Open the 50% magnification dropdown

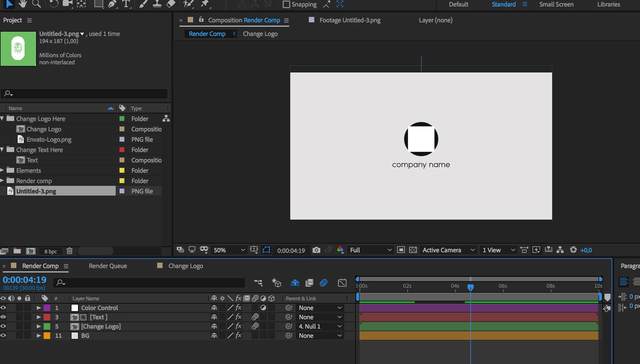[229, 250]
